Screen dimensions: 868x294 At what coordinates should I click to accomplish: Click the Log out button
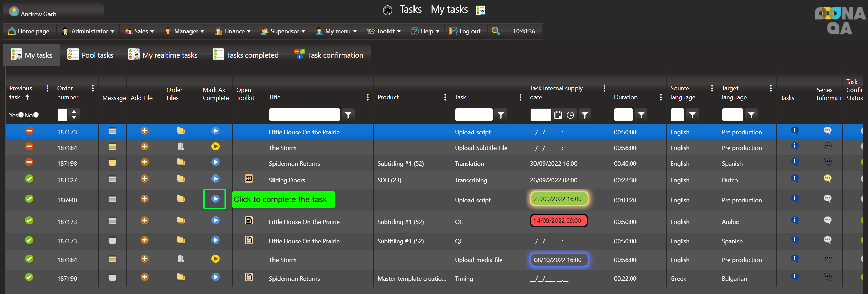click(465, 31)
